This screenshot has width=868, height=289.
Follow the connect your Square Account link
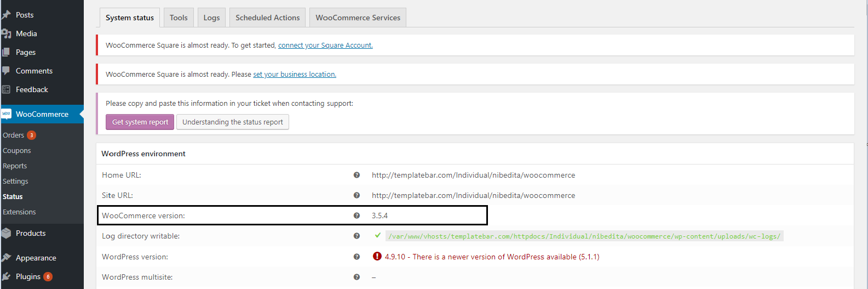pos(325,45)
